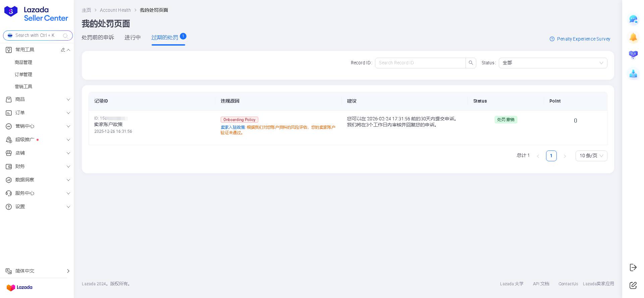Click the 主页 breadcrumb link
This screenshot has height=298, width=644.
(86, 10)
